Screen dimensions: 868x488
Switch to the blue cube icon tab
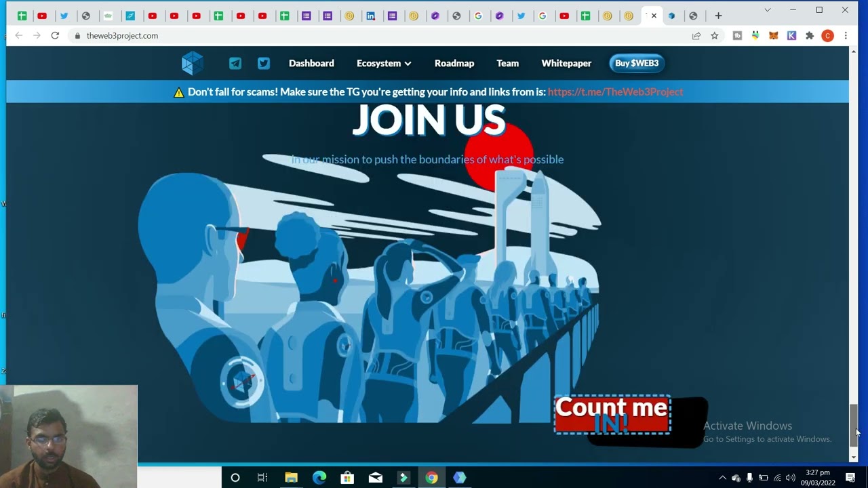[671, 16]
